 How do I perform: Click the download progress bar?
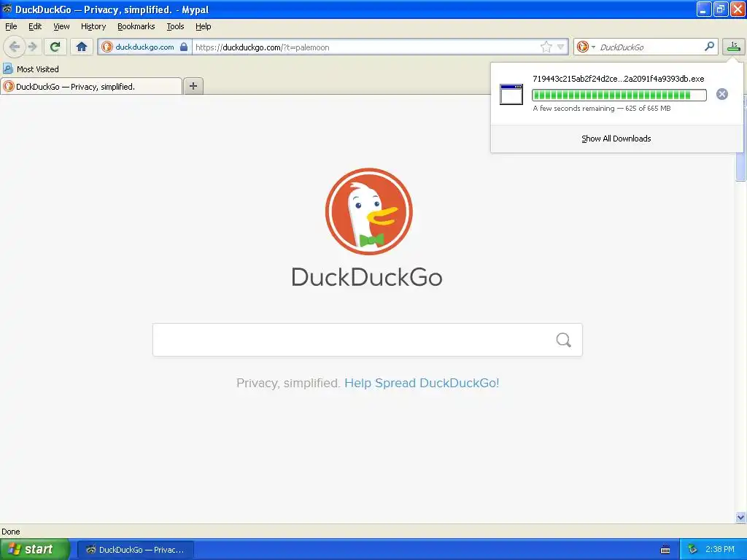pyautogui.click(x=619, y=95)
